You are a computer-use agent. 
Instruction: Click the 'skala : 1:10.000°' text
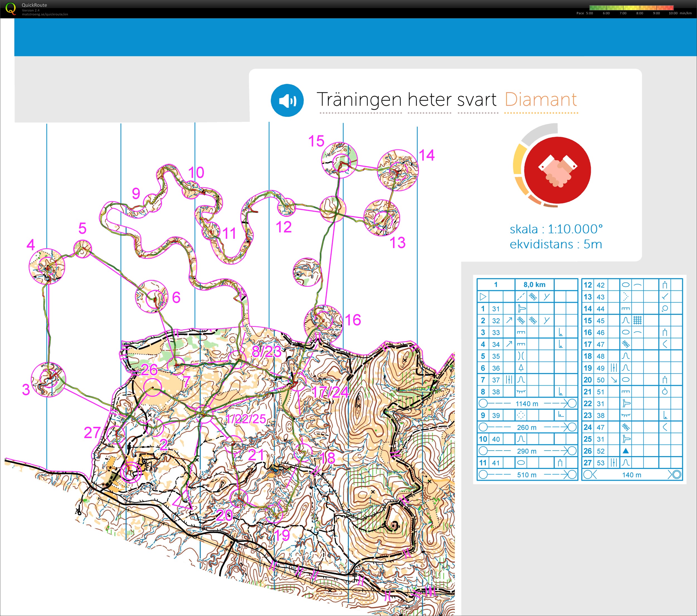(556, 229)
